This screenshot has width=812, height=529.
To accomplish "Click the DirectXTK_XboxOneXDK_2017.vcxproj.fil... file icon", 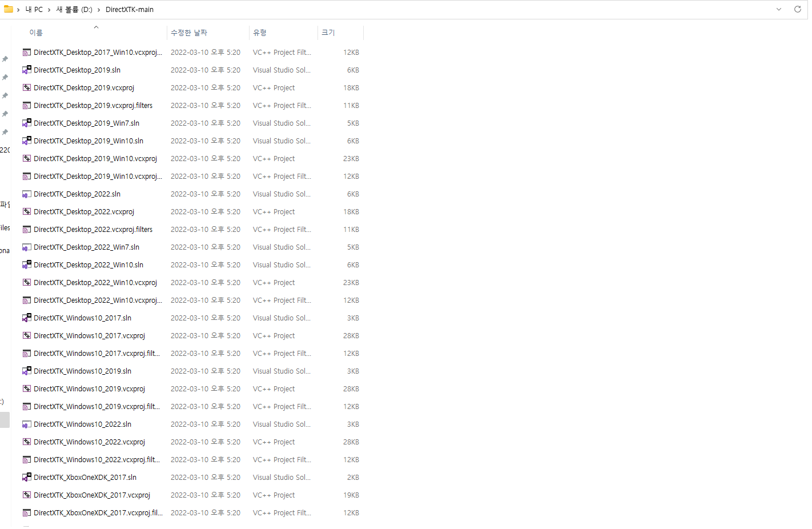I will pyautogui.click(x=27, y=513).
